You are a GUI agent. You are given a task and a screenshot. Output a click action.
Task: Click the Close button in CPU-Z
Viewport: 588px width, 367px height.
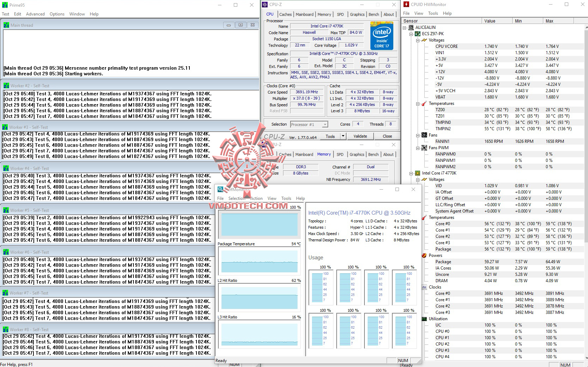tap(387, 136)
